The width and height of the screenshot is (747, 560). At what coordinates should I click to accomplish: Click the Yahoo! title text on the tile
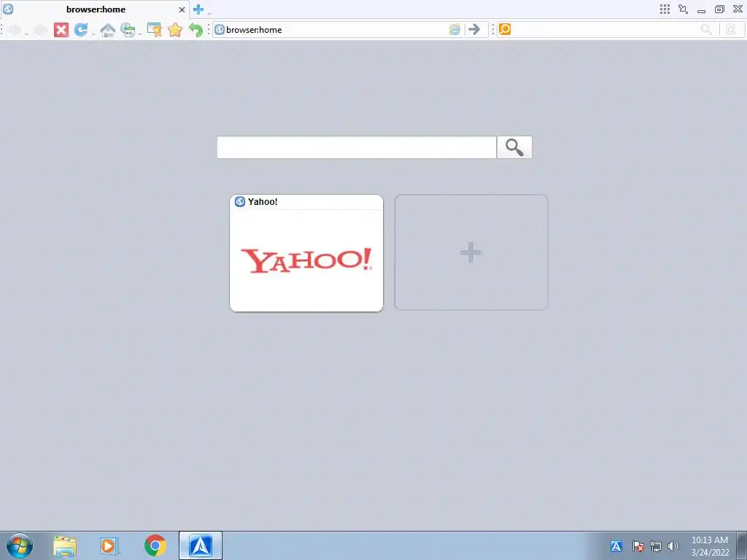tap(263, 201)
